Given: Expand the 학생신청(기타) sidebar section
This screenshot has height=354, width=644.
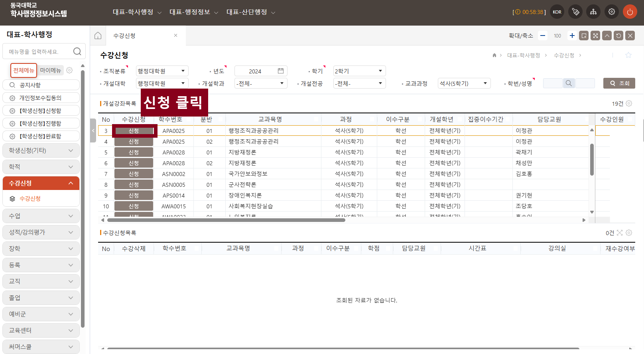Looking at the screenshot, I should click(x=41, y=150).
